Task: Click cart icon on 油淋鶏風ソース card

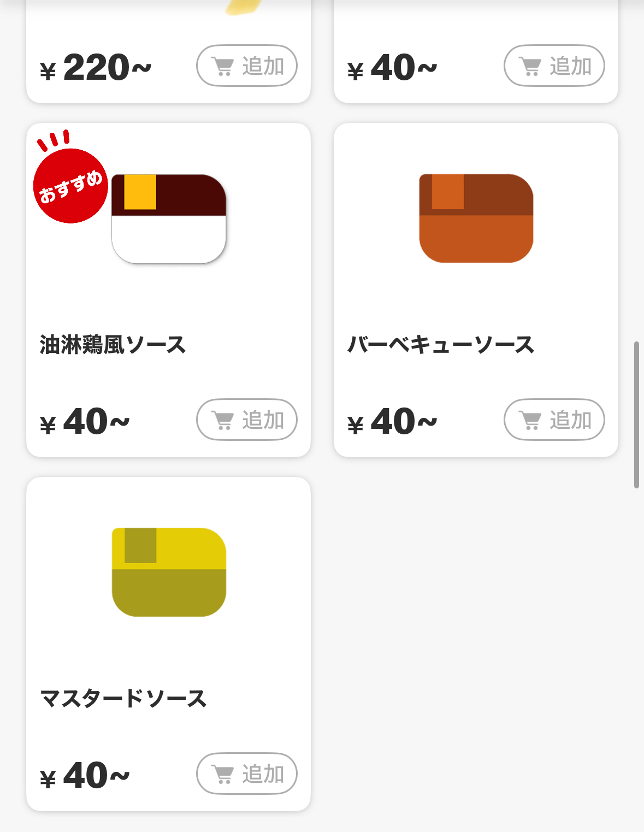Action: pyautogui.click(x=223, y=420)
